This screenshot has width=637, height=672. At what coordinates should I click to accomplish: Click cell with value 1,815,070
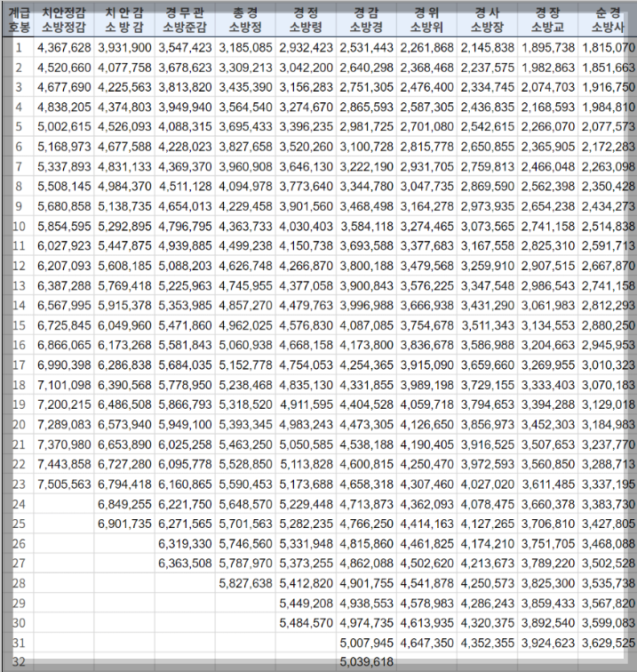(608, 48)
